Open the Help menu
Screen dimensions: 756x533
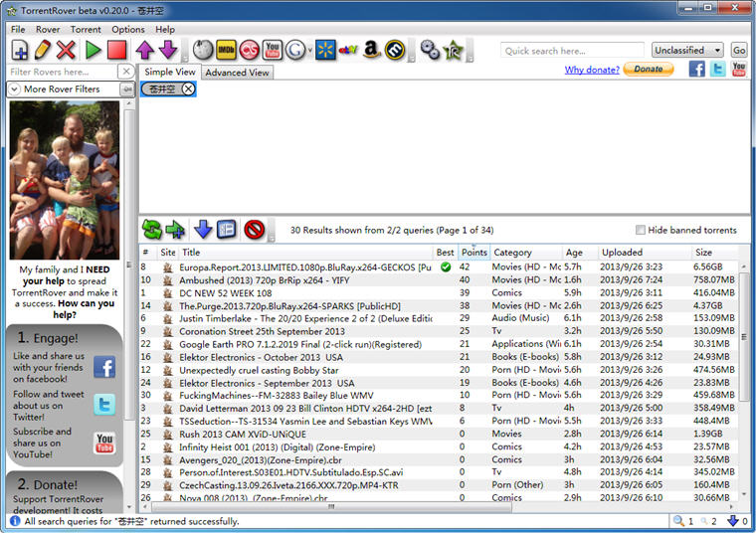pyautogui.click(x=165, y=30)
